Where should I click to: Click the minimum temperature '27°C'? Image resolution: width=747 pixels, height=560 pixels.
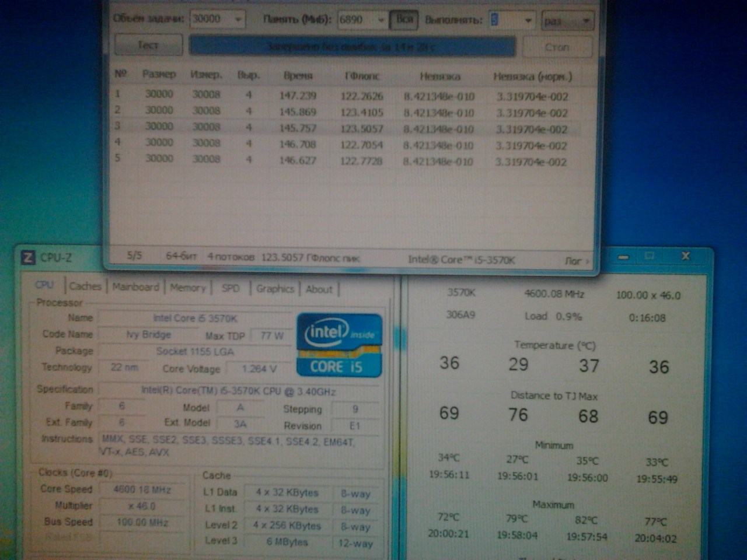pyautogui.click(x=517, y=460)
